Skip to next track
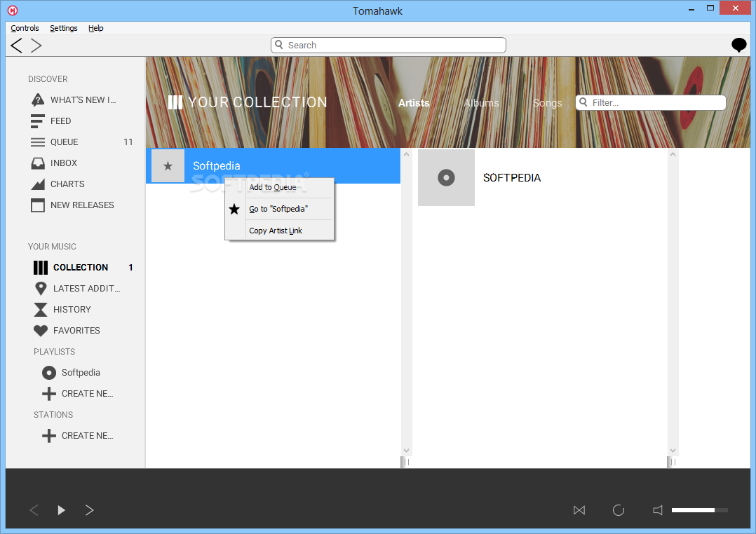 pos(89,510)
